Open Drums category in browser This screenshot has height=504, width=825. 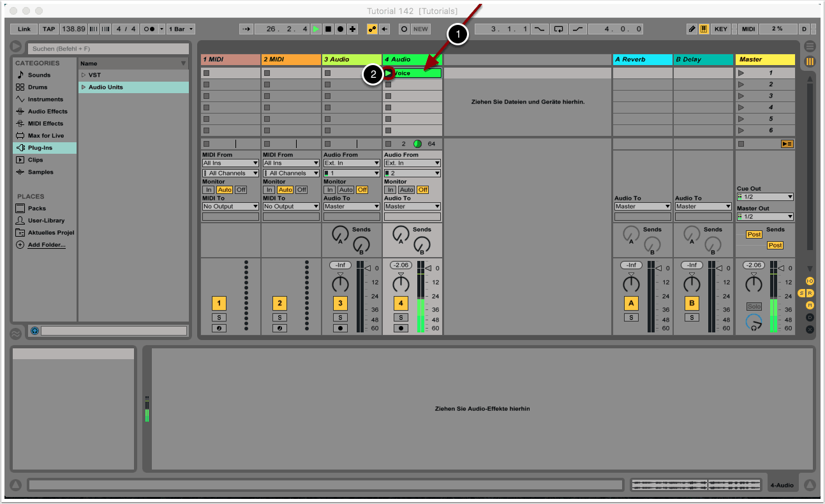(x=39, y=87)
